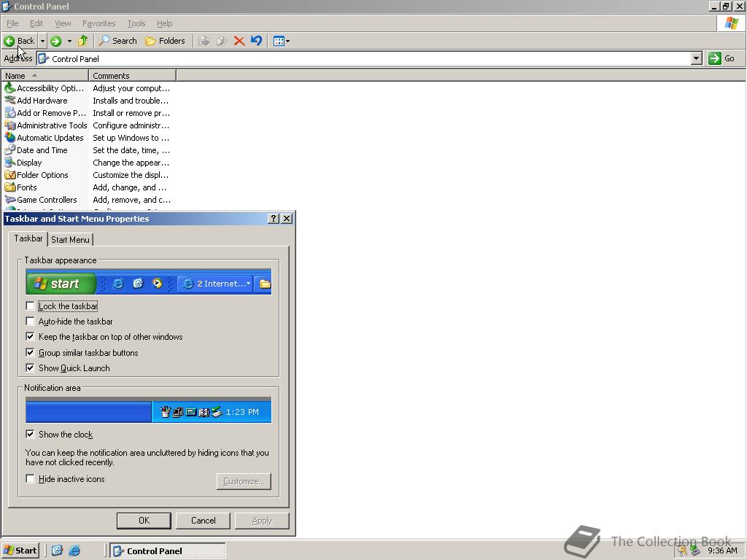Click the Copy To toolbar icon

(x=222, y=41)
